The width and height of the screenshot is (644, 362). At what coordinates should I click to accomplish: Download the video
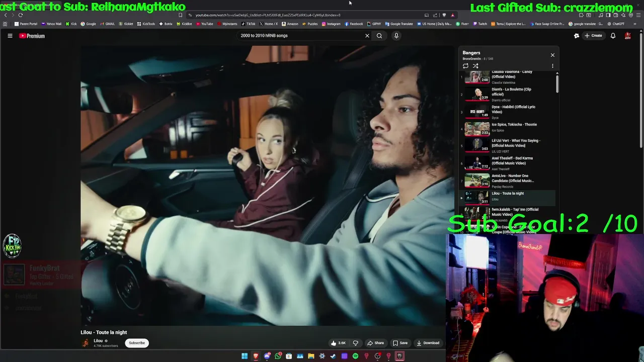click(x=428, y=343)
